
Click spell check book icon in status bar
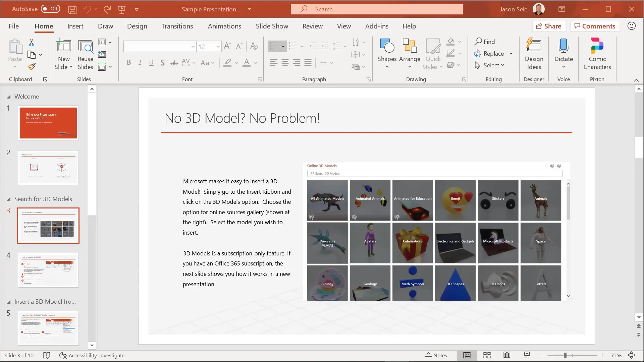click(47, 355)
